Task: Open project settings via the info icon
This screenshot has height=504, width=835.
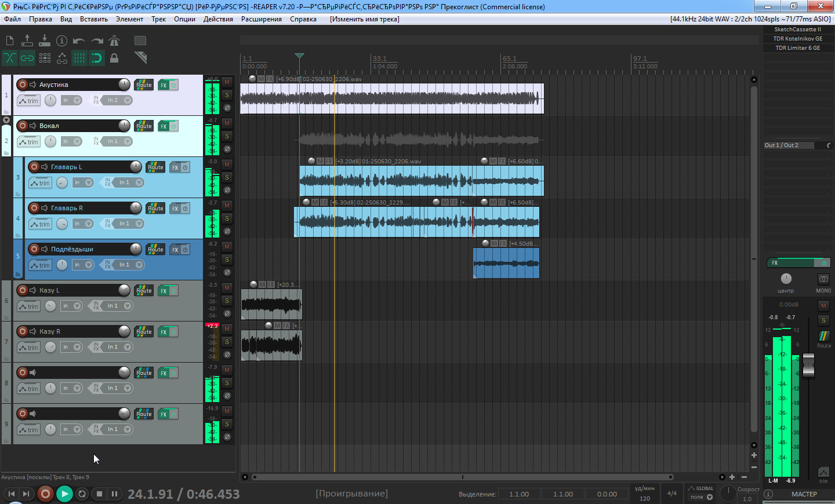Action: (62, 41)
